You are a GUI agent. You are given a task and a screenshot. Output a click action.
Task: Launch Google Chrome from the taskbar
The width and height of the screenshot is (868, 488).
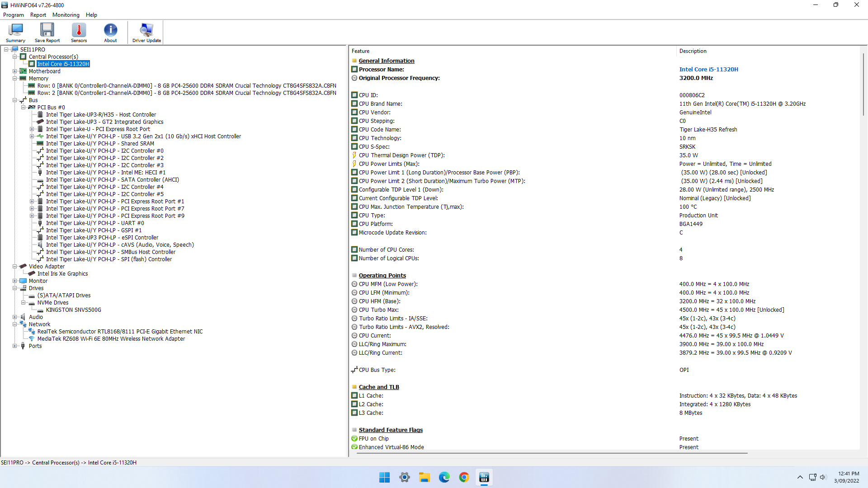pos(464,477)
